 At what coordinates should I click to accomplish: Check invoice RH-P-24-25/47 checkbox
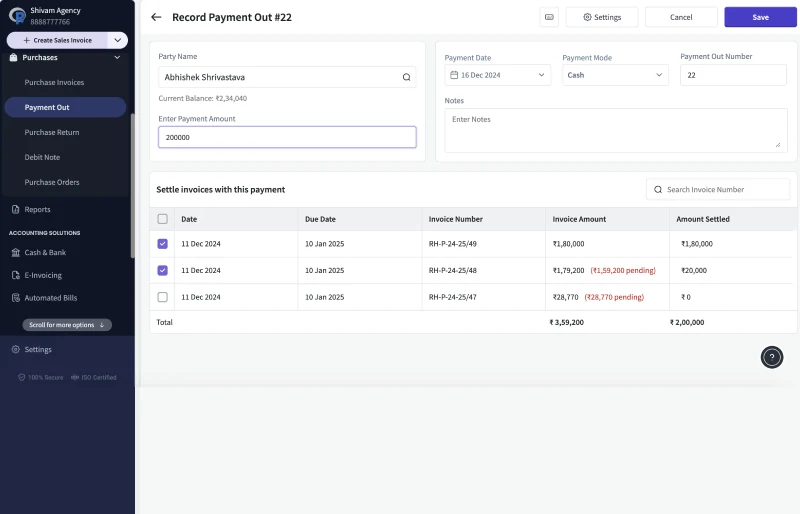point(162,297)
